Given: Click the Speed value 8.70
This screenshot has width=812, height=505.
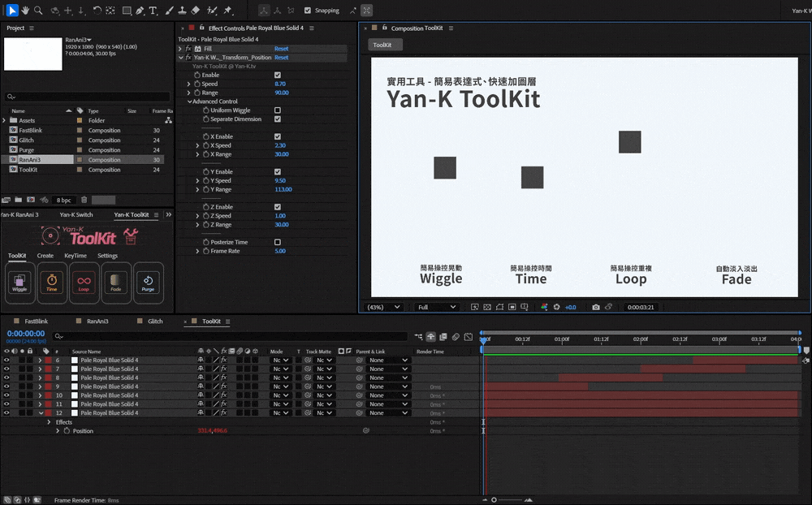Looking at the screenshot, I should pos(280,84).
